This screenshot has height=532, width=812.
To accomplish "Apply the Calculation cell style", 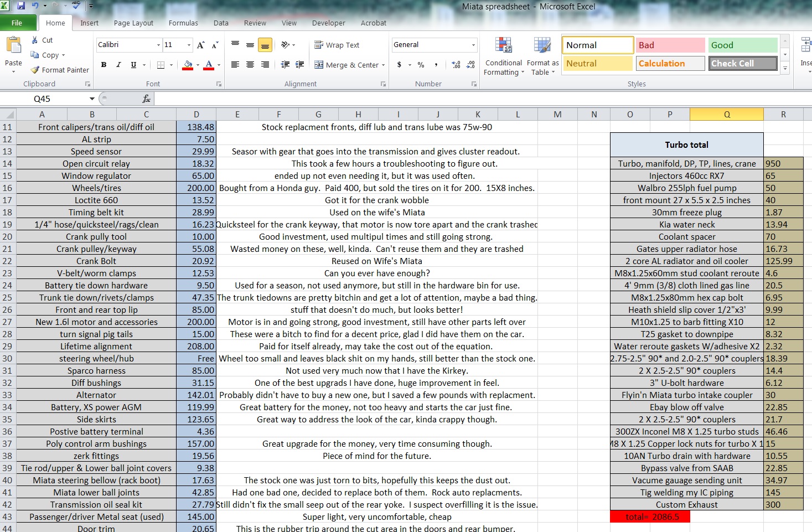I will [670, 64].
